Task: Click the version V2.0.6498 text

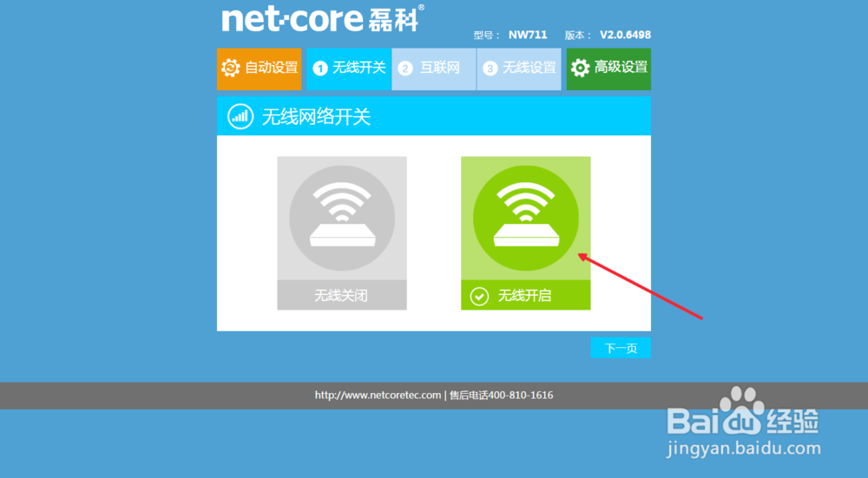Action: coord(626,35)
